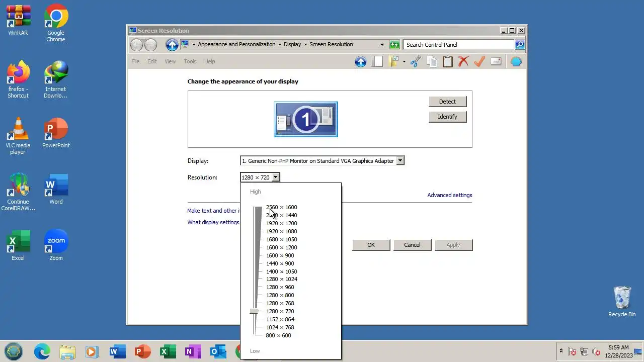Open the Tools menu
The height and width of the screenshot is (362, 644).
click(x=190, y=61)
